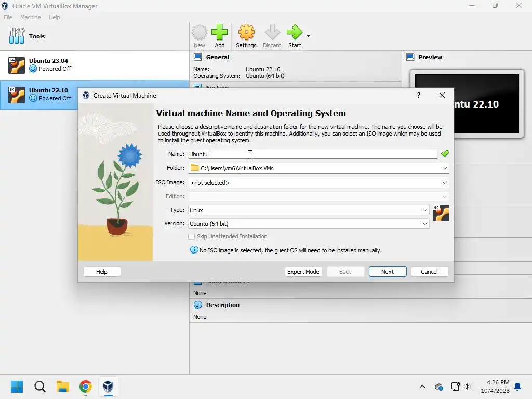The width and height of the screenshot is (532, 399).
Task: Show hidden system tray icons
Action: pyautogui.click(x=422, y=387)
